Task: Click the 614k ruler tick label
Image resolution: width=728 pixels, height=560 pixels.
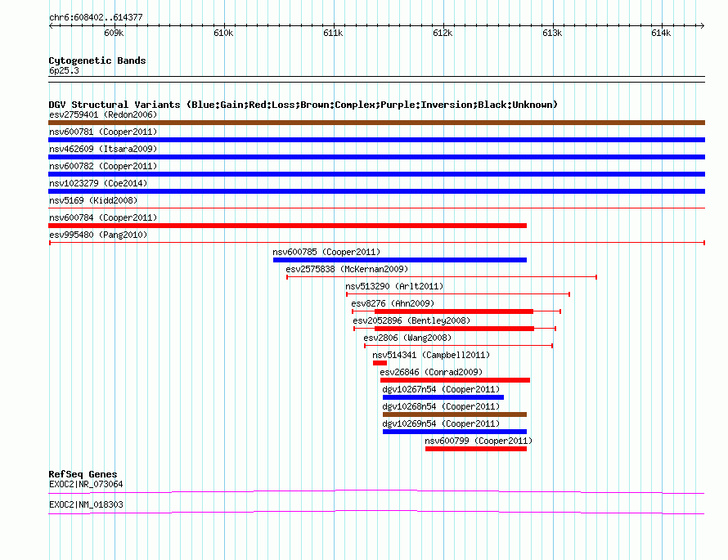Action: click(661, 33)
